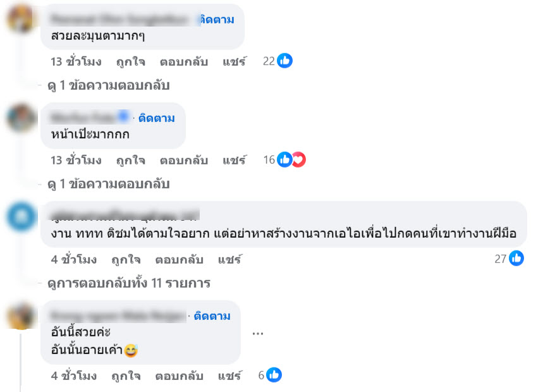
Task: Expand 'ดู 1 ข้อความตอบกลับ' under the สวยละมุนตามากๆ comment
Action: (109, 85)
